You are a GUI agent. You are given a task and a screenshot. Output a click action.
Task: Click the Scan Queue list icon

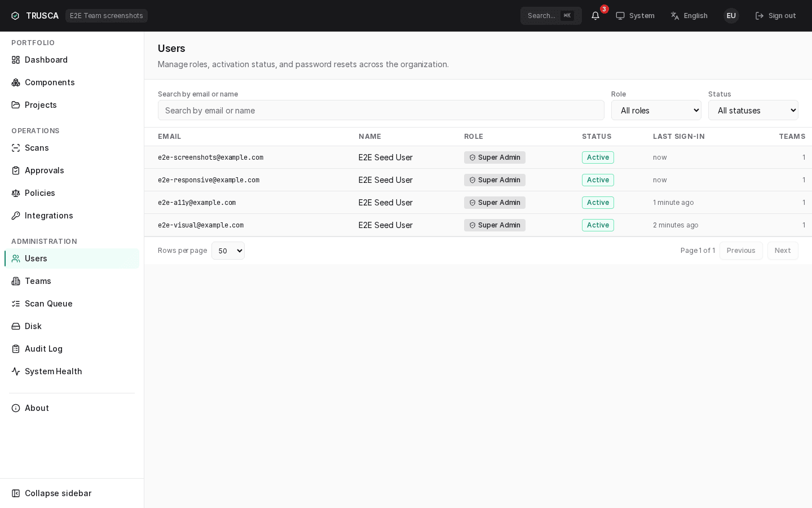click(x=16, y=304)
